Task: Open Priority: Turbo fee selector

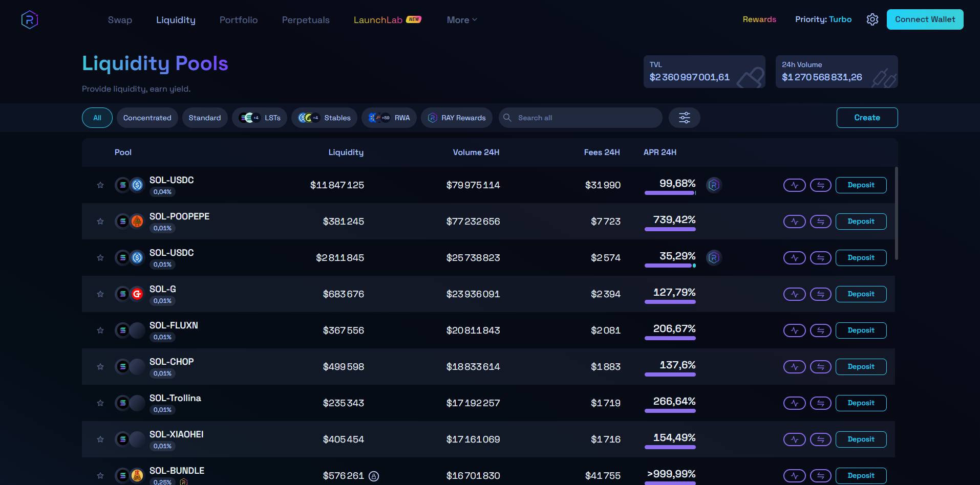Action: [x=823, y=19]
